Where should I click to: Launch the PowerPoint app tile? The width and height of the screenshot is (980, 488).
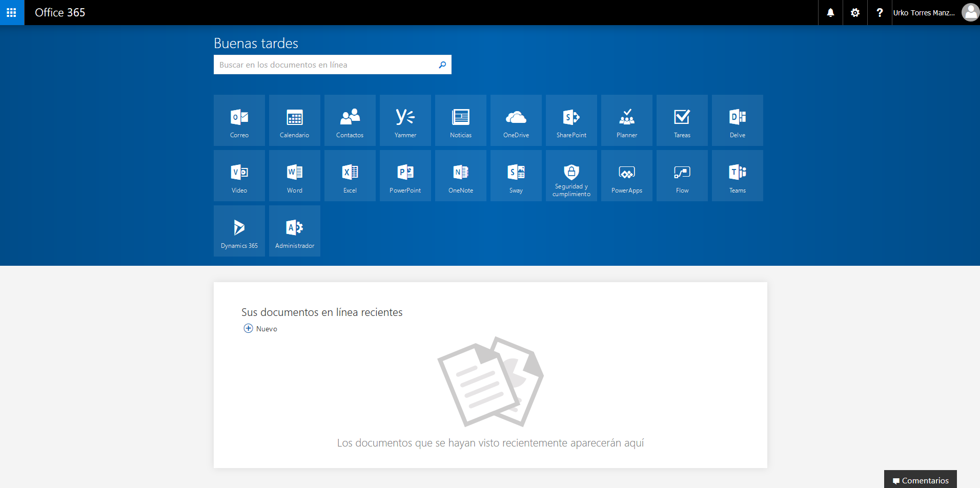tap(405, 176)
